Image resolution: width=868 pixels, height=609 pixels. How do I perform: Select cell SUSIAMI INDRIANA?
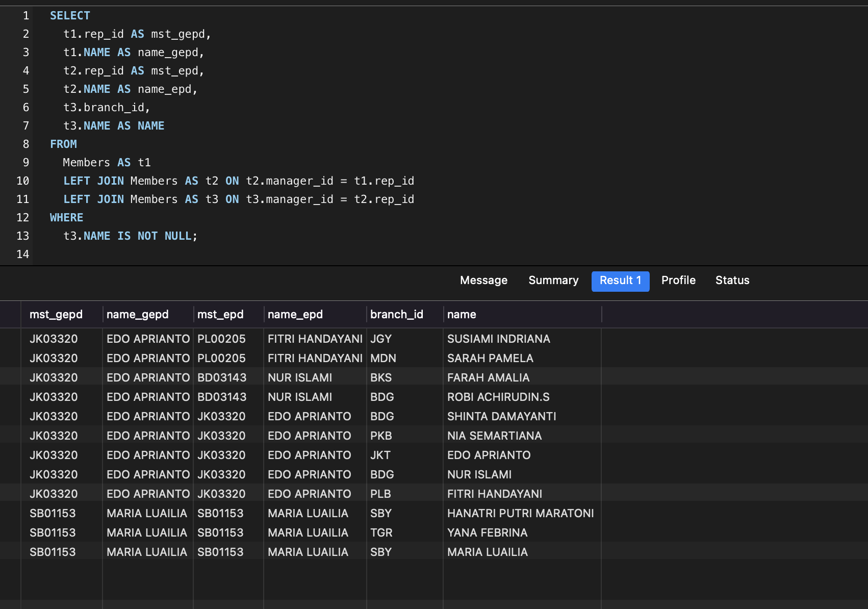498,339
